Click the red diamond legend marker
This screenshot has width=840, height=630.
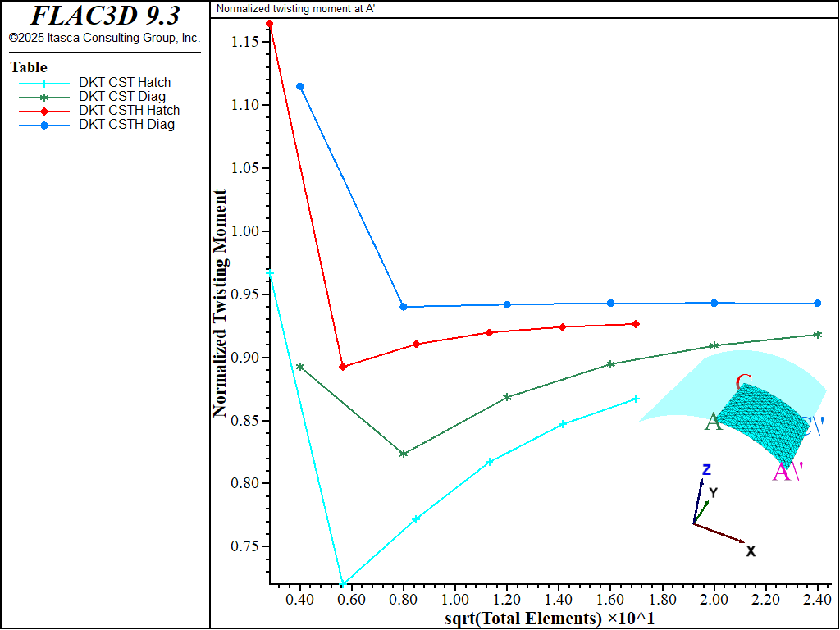coord(45,111)
